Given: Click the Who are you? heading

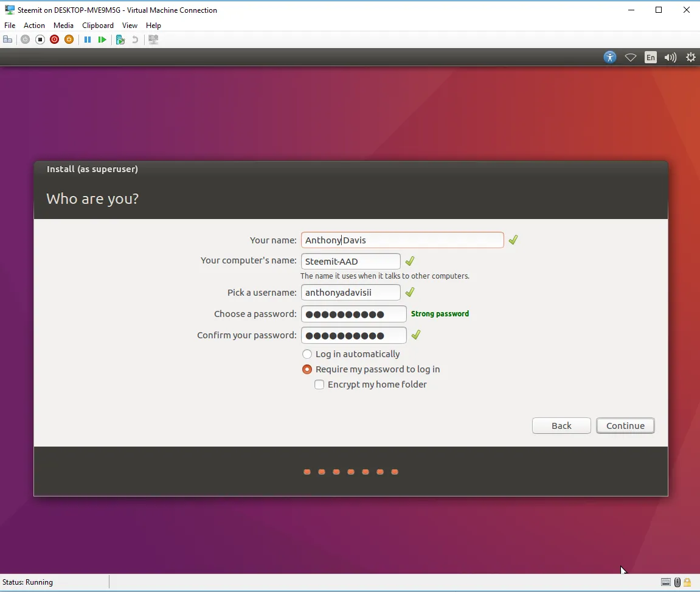Looking at the screenshot, I should click(92, 199).
